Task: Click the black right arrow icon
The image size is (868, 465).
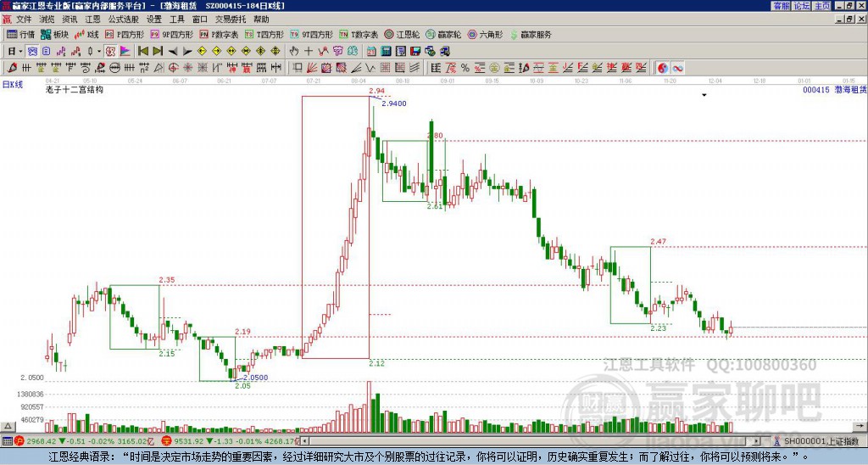Action: [x=187, y=52]
